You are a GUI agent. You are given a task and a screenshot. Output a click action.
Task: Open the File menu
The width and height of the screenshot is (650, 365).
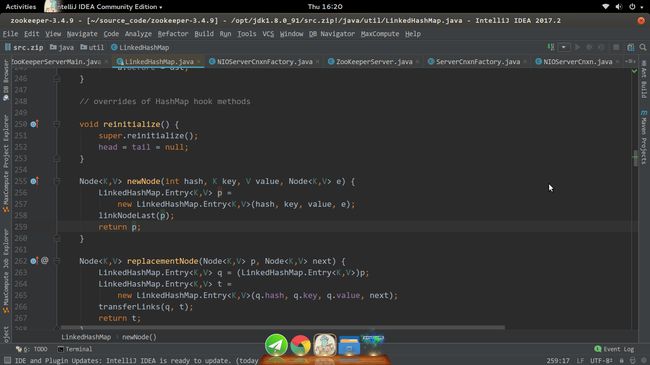coord(10,34)
